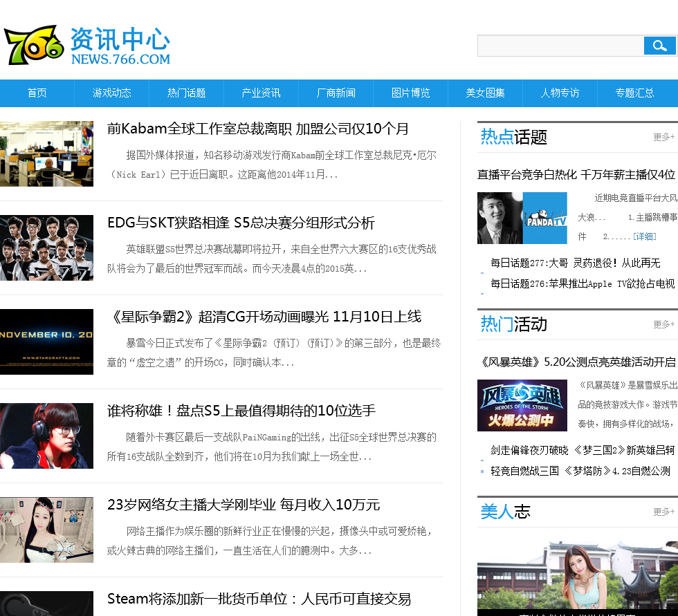Open the 游戏动态 navigation tab
The width and height of the screenshot is (678, 616).
click(x=112, y=93)
